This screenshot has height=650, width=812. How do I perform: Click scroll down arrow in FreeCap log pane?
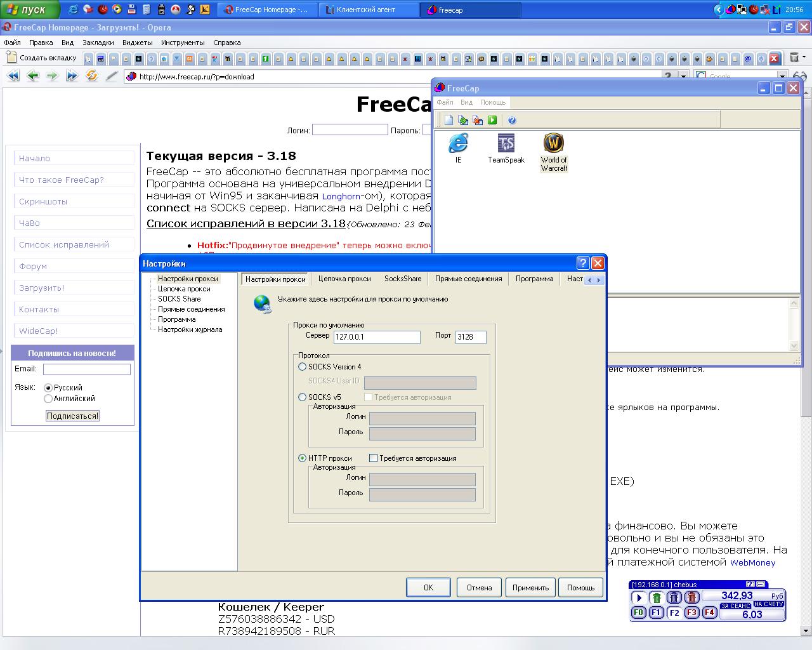(794, 346)
